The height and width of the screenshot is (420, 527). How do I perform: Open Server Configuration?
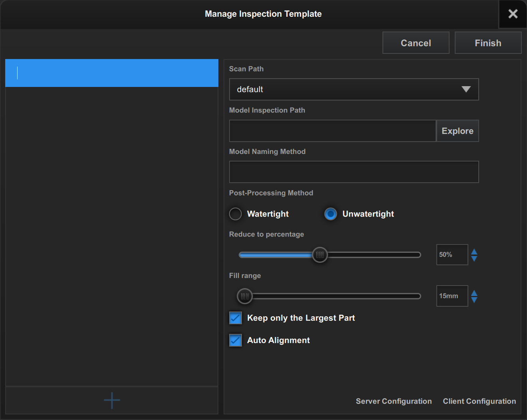coord(394,401)
